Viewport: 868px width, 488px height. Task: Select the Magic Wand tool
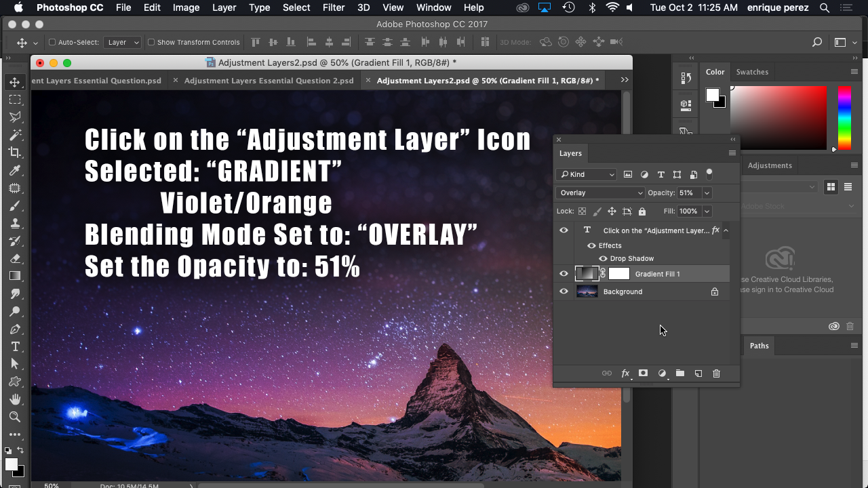pos(15,135)
